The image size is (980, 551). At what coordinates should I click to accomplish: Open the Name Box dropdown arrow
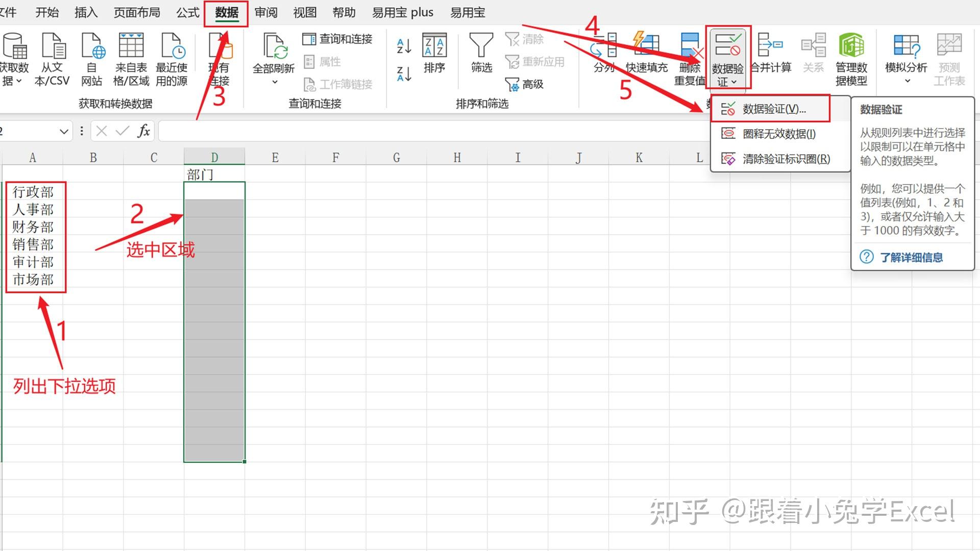pyautogui.click(x=64, y=132)
